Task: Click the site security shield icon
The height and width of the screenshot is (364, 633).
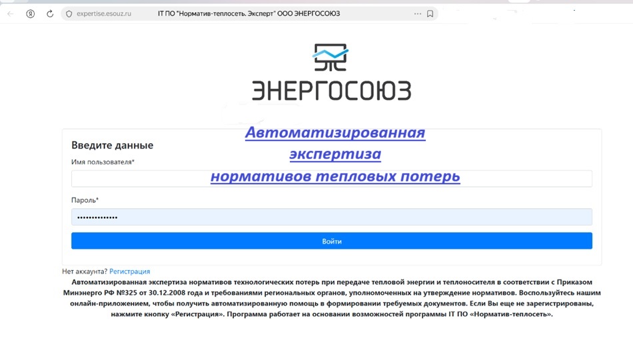Action: tap(69, 14)
